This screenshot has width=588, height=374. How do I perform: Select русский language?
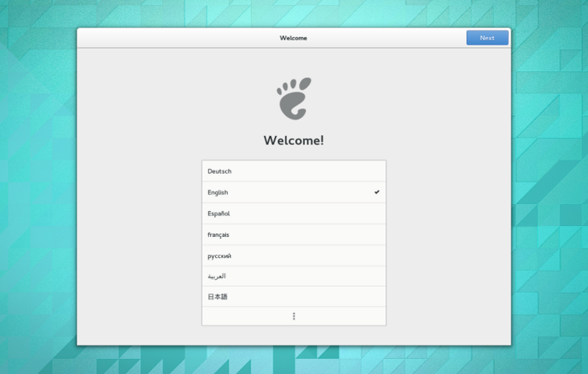tap(294, 255)
